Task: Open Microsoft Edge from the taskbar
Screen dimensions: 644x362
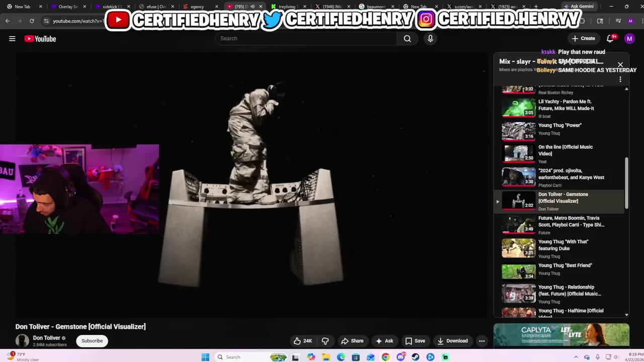Action: (341, 357)
